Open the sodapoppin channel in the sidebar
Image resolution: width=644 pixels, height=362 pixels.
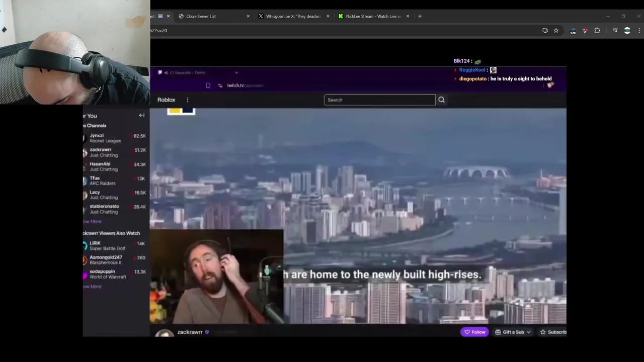(x=115, y=274)
